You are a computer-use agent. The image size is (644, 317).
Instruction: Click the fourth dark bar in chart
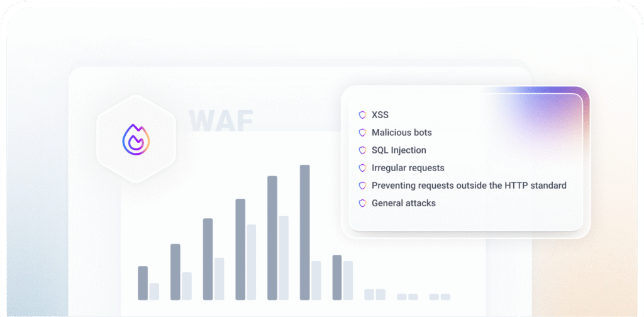240,249
